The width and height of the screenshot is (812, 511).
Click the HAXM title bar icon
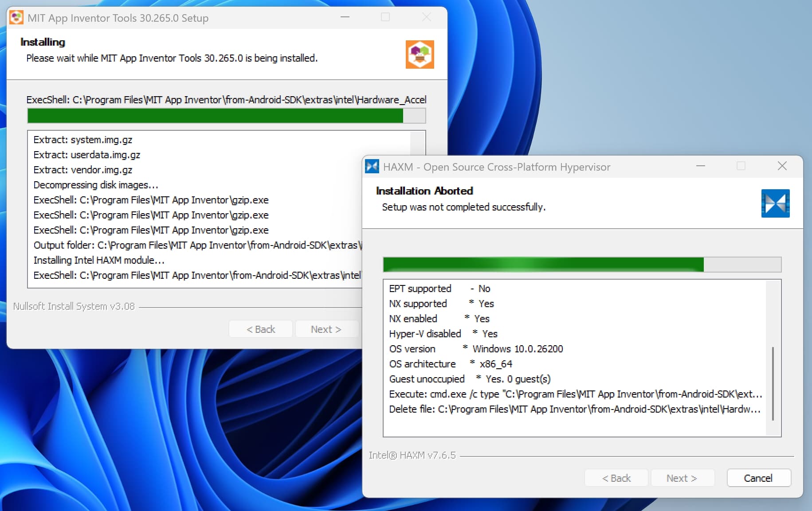pyautogui.click(x=372, y=167)
